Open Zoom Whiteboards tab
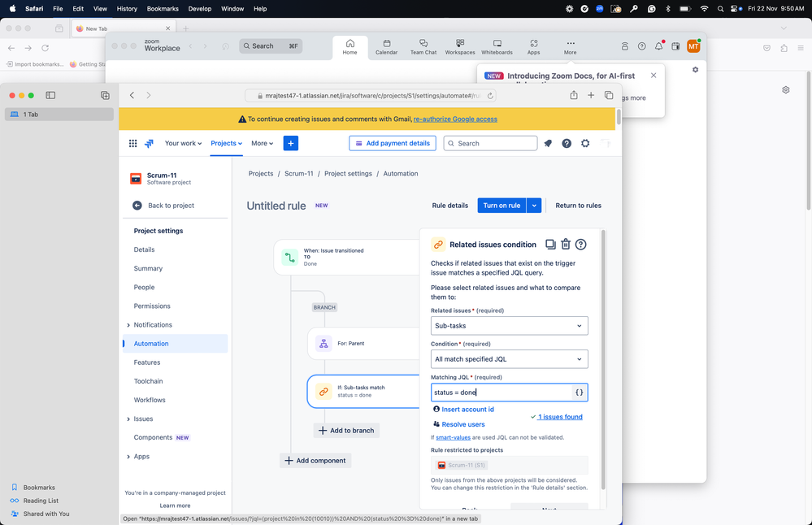812x525 pixels. (497, 47)
